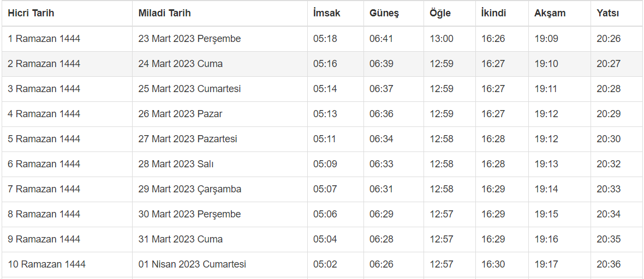Click 24 Mart 2023 Cuma date cell
This screenshot has height=279, width=644.
point(181,64)
